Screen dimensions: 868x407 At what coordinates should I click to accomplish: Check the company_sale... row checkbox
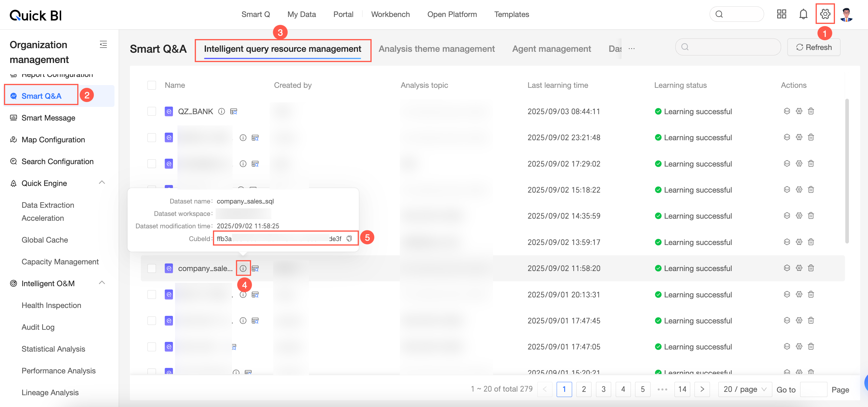pos(152,269)
